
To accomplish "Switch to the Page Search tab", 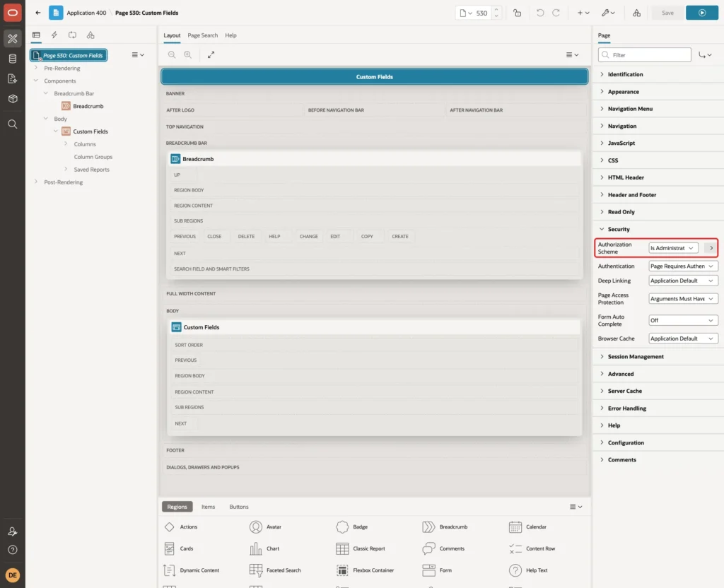I will (202, 35).
